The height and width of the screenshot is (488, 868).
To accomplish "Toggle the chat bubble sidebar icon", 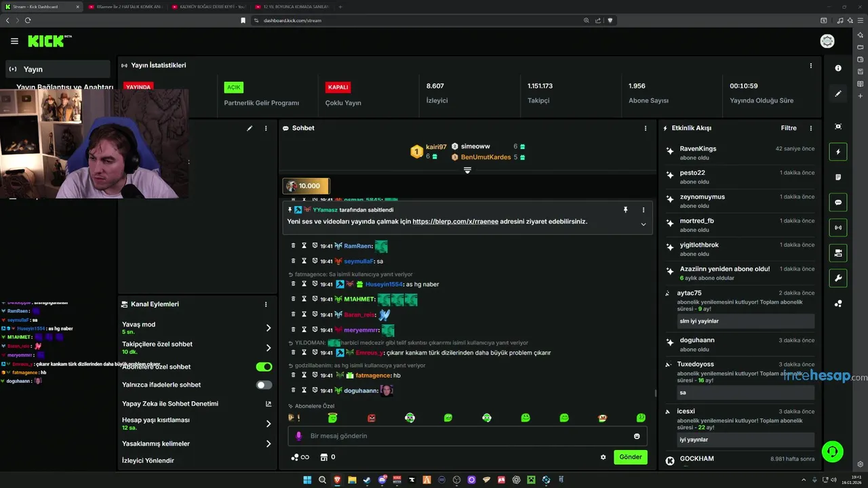I will coord(838,202).
